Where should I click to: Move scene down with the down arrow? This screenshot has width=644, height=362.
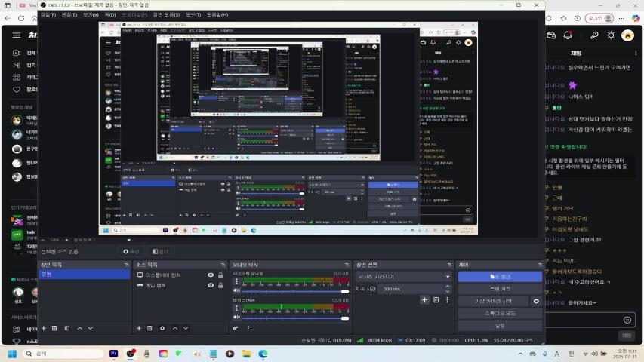point(91,328)
